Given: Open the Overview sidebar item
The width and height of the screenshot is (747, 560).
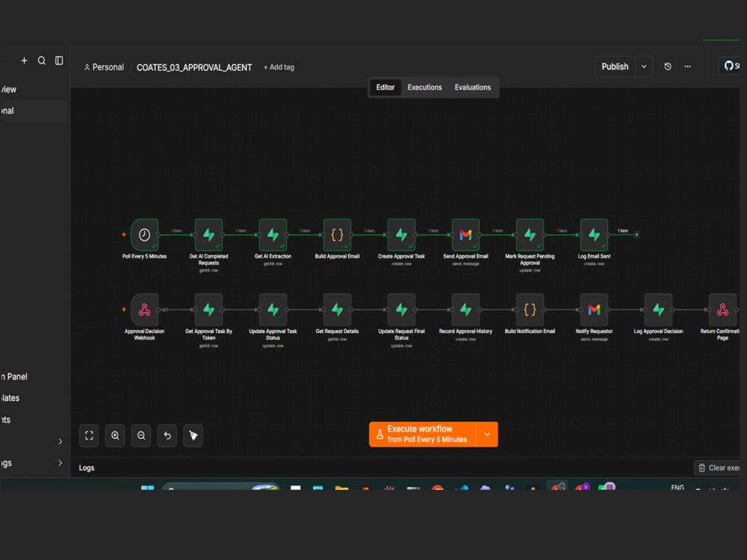Looking at the screenshot, I should click(8, 90).
